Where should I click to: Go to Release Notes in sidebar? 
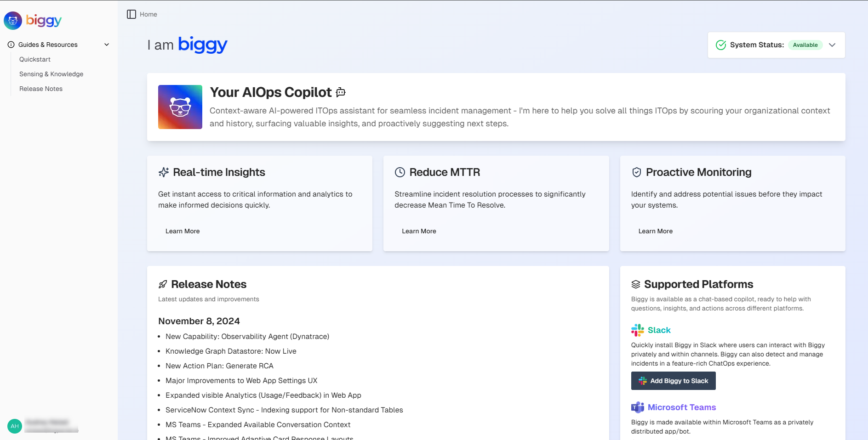pos(41,89)
